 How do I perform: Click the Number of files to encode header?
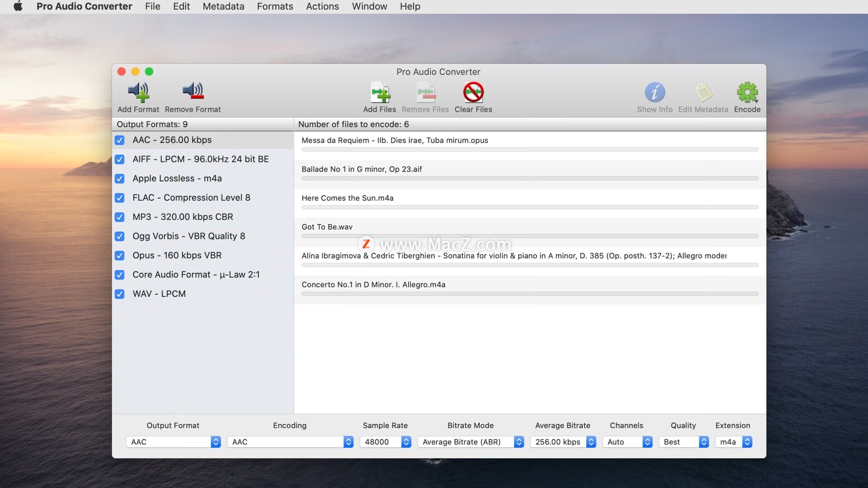point(354,124)
